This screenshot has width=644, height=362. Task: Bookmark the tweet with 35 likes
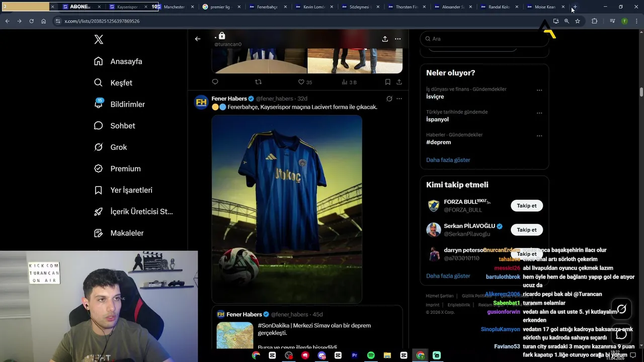click(x=387, y=82)
